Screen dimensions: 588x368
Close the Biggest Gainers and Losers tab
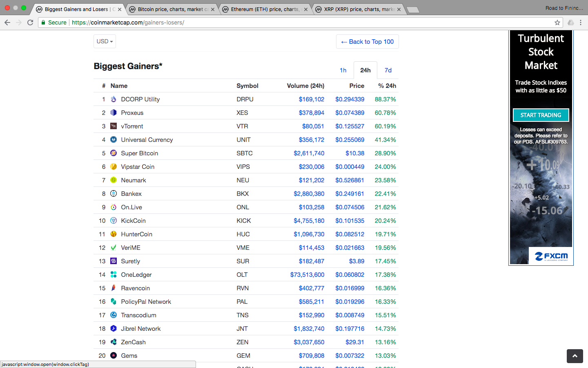point(120,9)
